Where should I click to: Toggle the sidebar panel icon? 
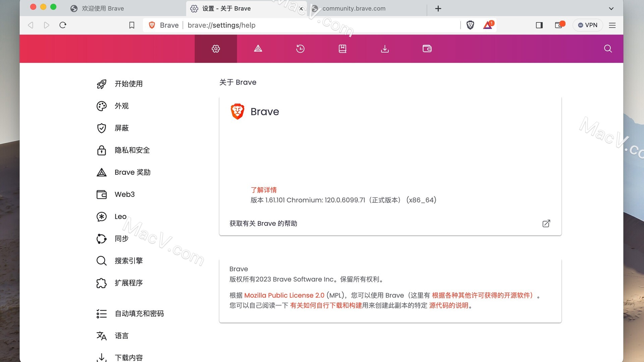click(x=539, y=25)
